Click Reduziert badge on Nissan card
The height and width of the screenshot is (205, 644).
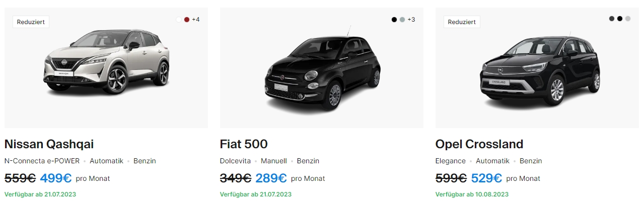[31, 22]
